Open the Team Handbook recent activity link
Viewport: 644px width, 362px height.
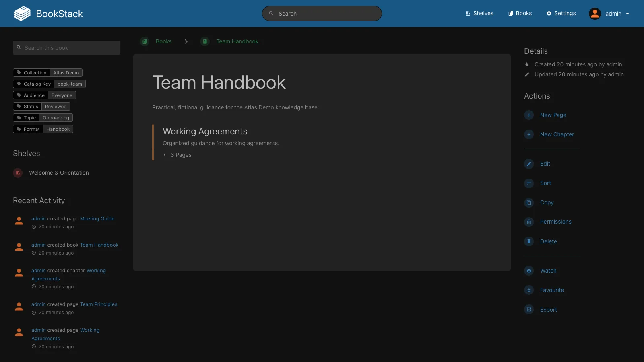pyautogui.click(x=99, y=245)
